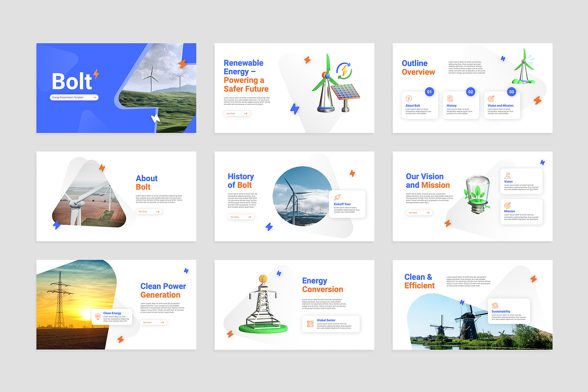
Task: Click See More on the Renewable Energy slide
Action: (x=237, y=114)
